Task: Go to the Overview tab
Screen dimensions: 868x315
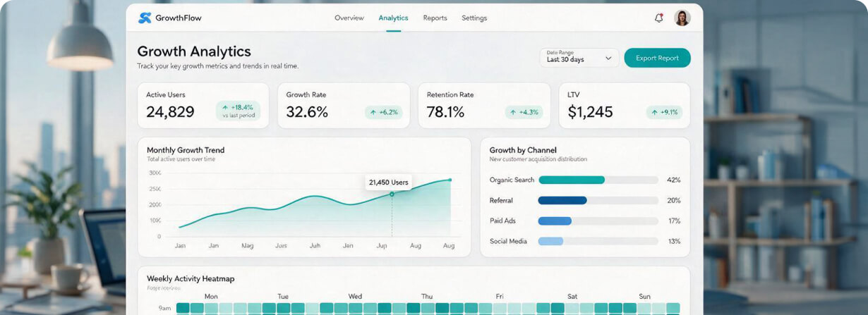Action: click(349, 18)
